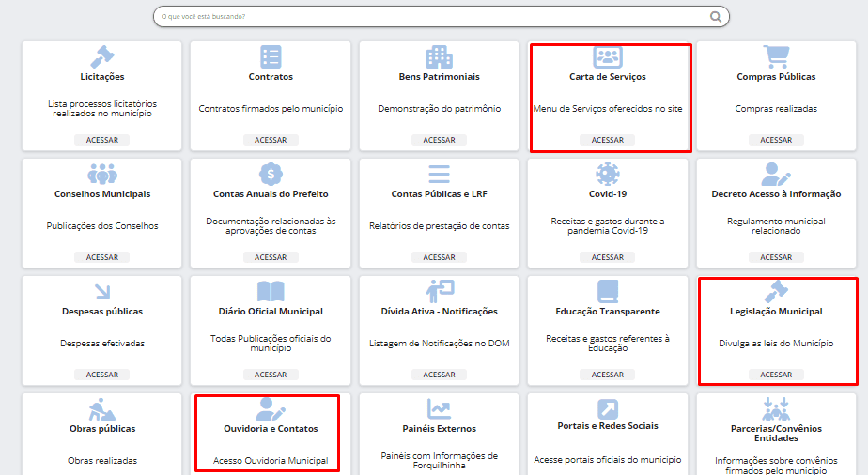
Task: Click the Bens Patrimoniais building icon
Action: click(439, 56)
